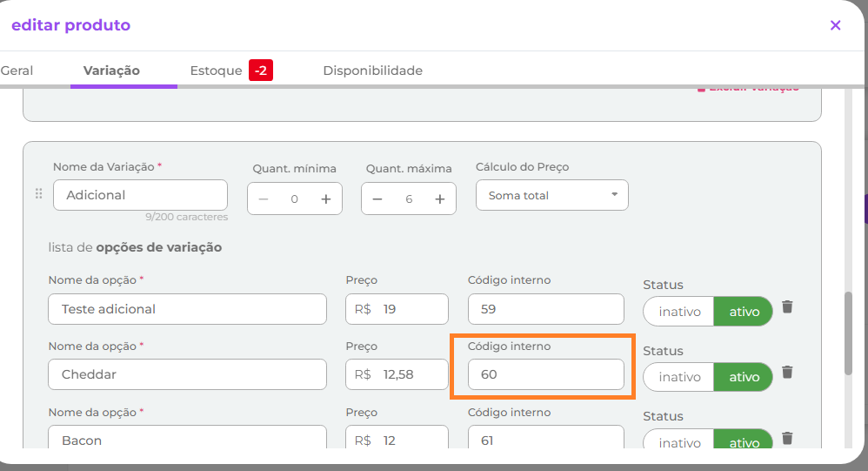Screen dimensions: 868x471
Task: Decrease Quant. mínima with minus icon
Action: pos(264,199)
